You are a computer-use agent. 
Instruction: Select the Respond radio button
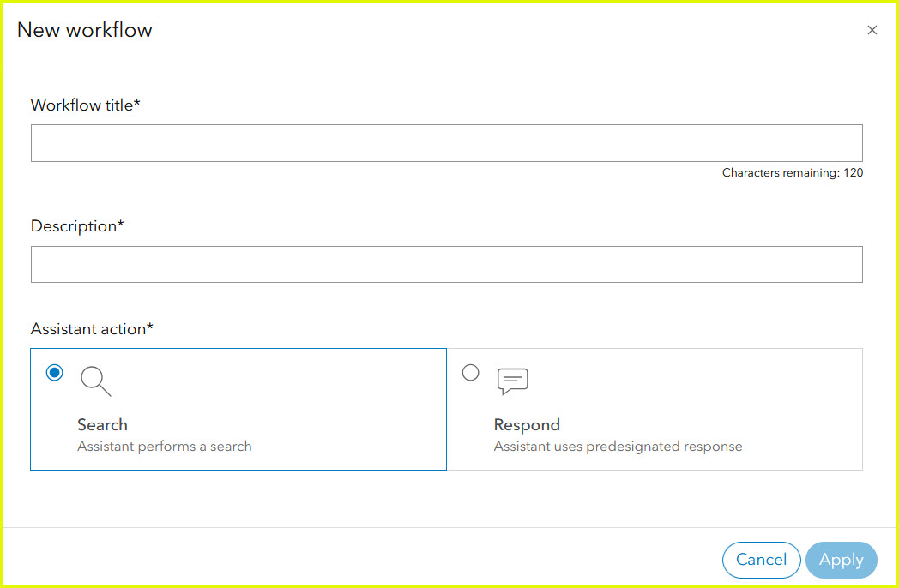pos(470,372)
